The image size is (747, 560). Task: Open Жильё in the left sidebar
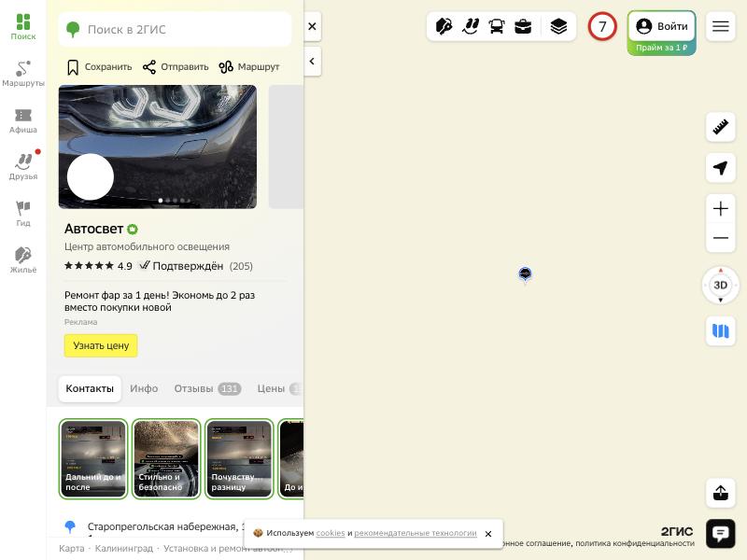pyautogui.click(x=22, y=260)
